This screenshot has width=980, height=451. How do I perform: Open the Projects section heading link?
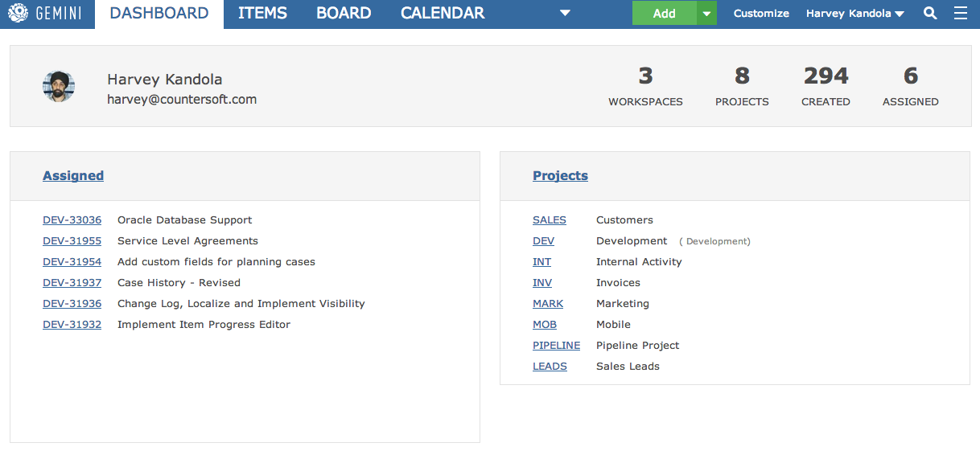tap(560, 176)
